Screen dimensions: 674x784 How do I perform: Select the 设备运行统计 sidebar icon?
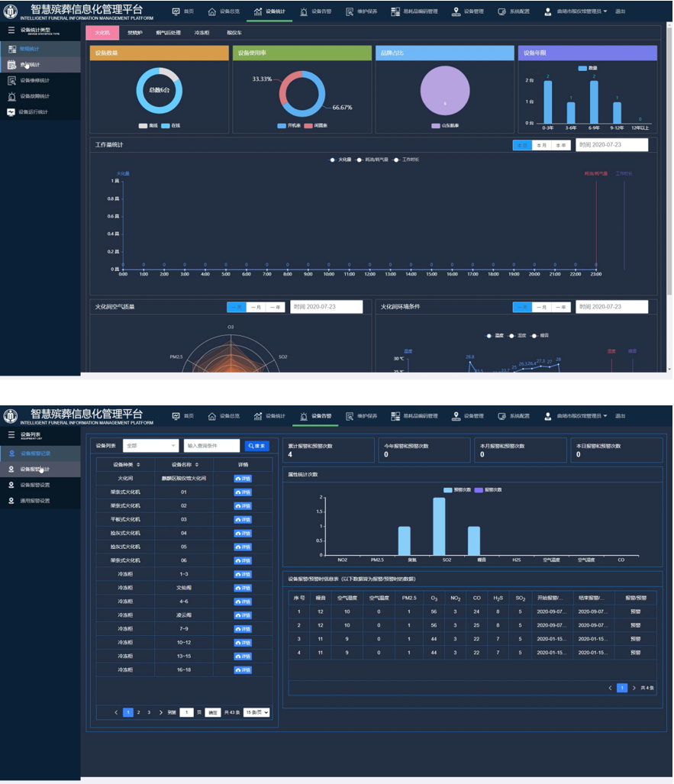pos(11,112)
